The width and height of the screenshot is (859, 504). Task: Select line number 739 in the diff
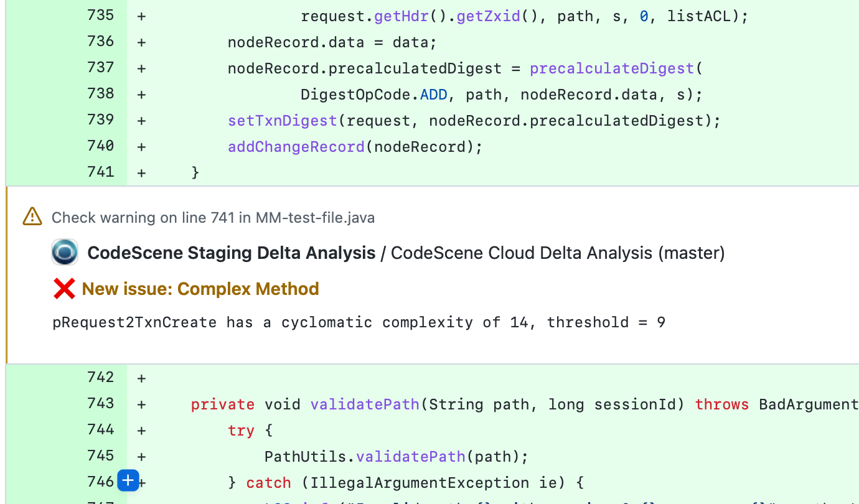point(101,120)
